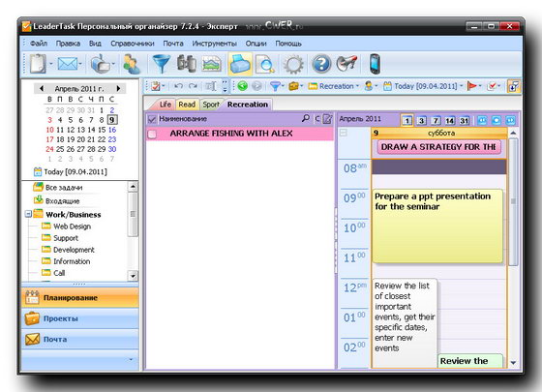Click the envelope mail icon in toolbar
This screenshot has height=392, width=542.
coord(67,64)
